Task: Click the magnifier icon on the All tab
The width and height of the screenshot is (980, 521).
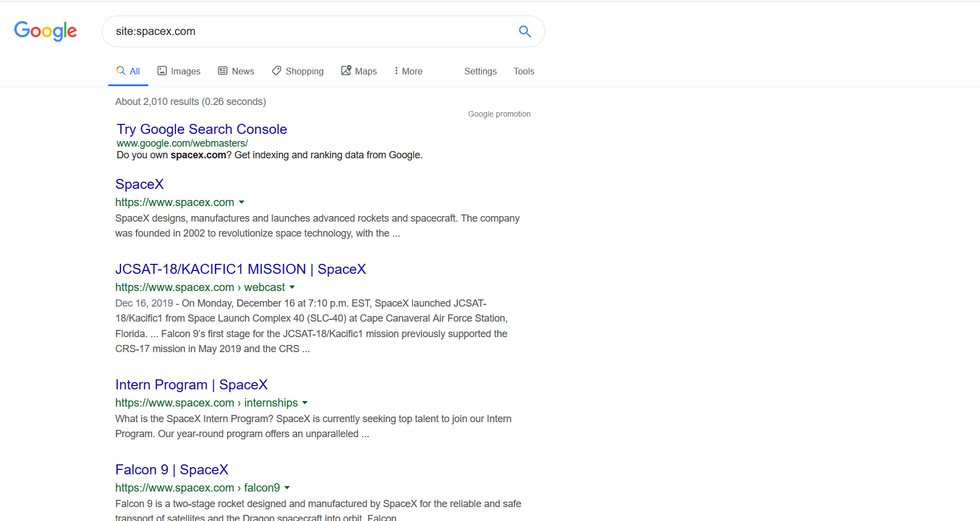Action: [120, 71]
